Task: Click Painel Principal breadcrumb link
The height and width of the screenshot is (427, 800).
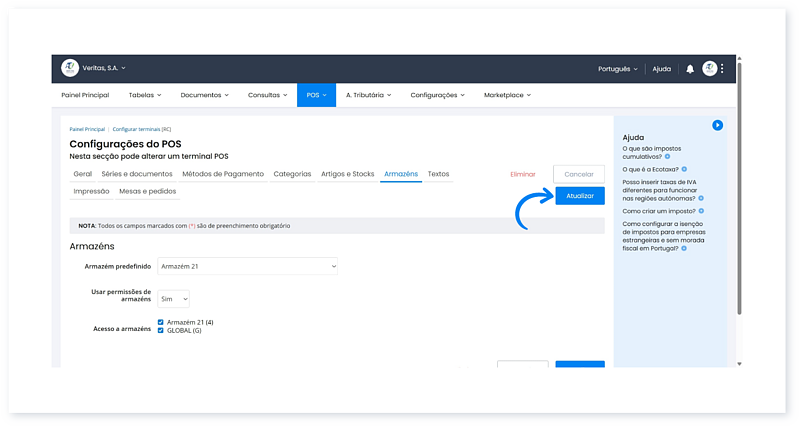Action: 87,130
